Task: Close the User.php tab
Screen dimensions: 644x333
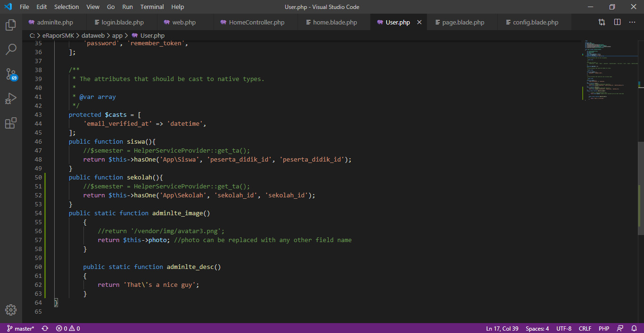Action: tap(419, 22)
